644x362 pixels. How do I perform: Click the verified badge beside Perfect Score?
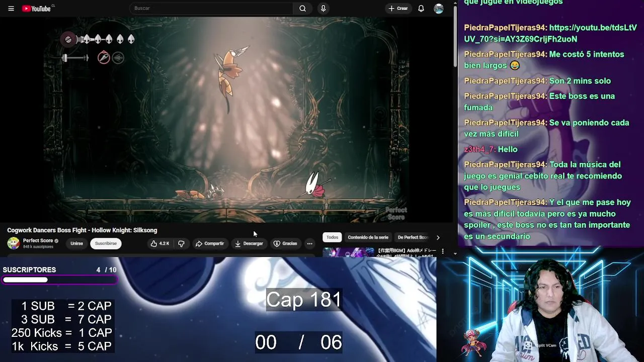click(x=56, y=241)
